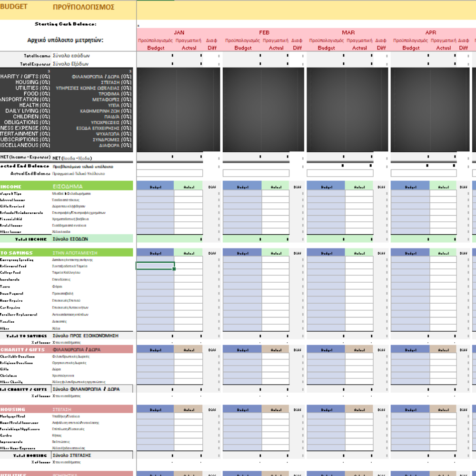Click the Starting Cash Balance label
Viewport: 476px width, 476px height.
point(66,24)
